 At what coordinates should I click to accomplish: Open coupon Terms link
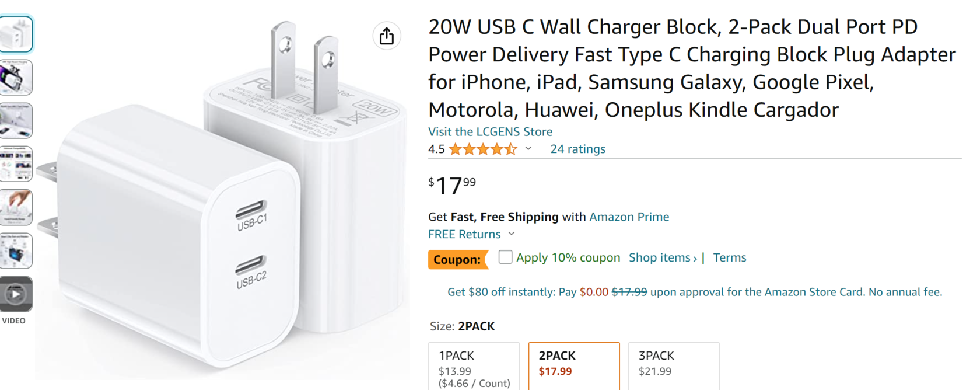(x=730, y=257)
